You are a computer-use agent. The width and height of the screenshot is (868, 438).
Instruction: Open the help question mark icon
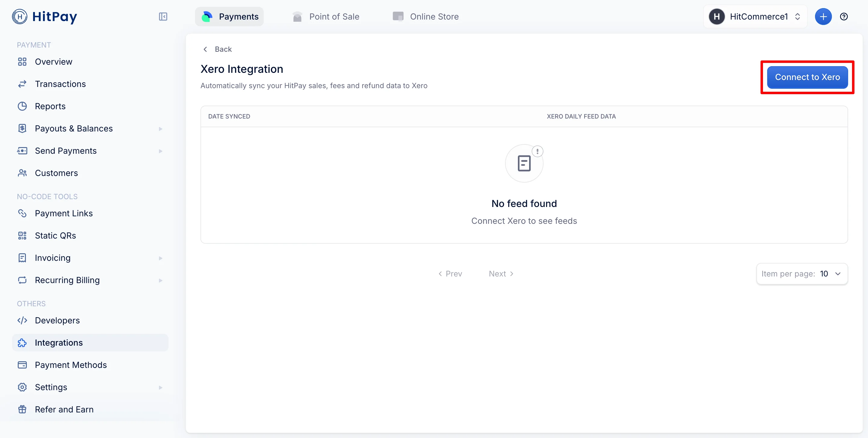click(844, 17)
